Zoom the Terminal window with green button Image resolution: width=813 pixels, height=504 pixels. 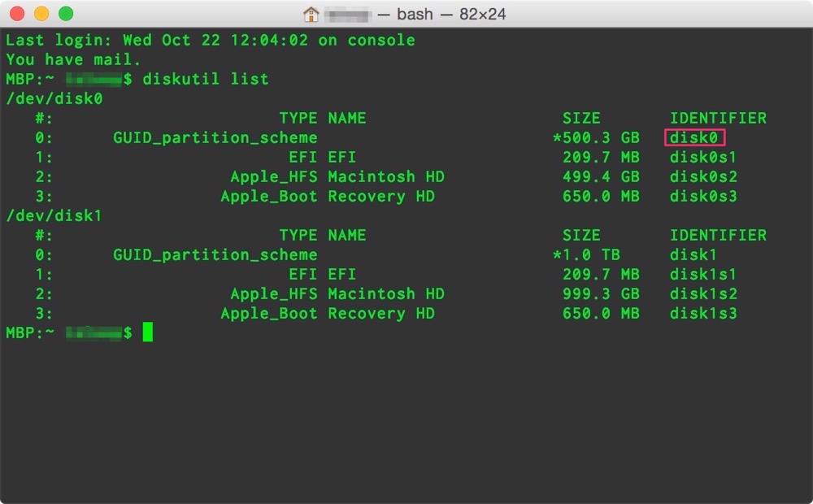point(66,14)
